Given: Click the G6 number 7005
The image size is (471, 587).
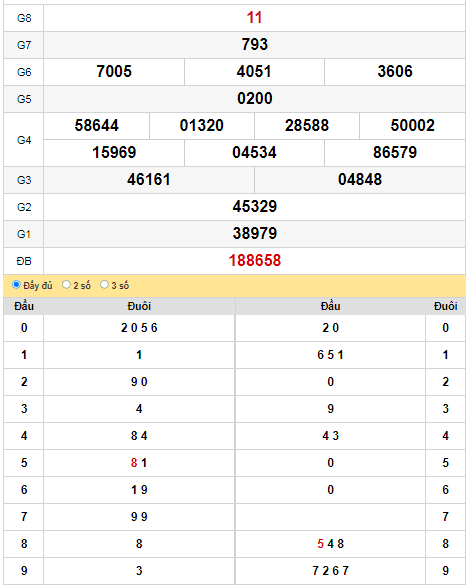Looking at the screenshot, I should coord(114,72).
